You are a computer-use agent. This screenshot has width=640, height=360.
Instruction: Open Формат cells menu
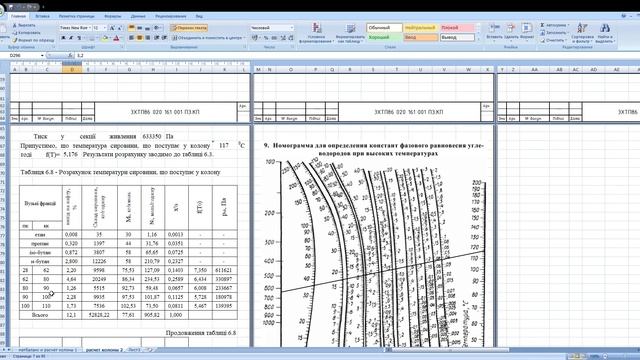pos(527,32)
